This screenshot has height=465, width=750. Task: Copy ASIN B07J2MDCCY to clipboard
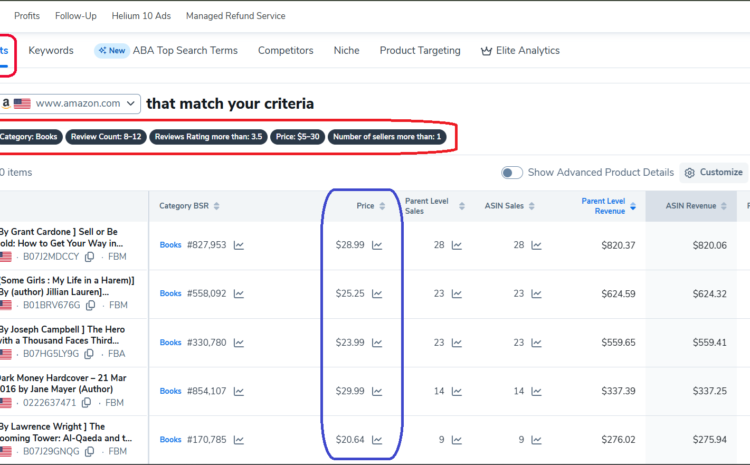tap(89, 257)
